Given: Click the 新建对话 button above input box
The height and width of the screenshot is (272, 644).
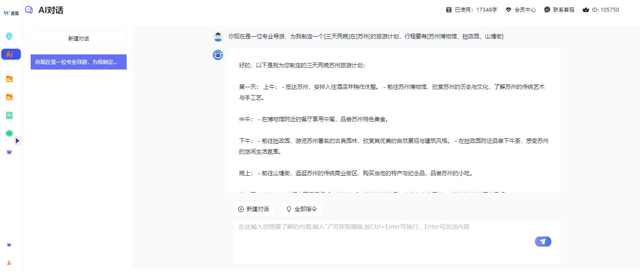Looking at the screenshot, I should (x=253, y=209).
